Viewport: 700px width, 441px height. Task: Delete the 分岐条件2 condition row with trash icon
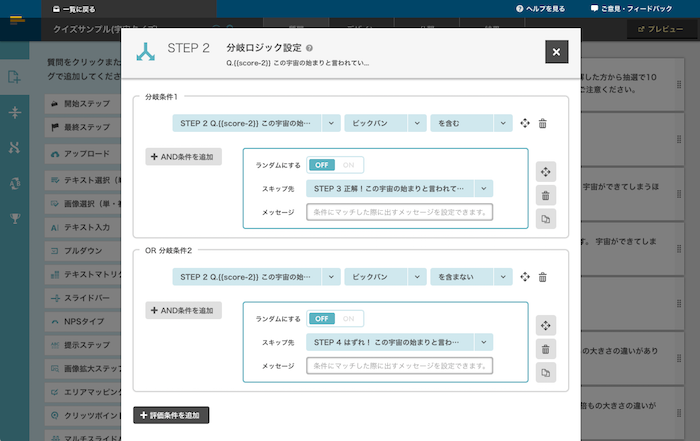pyautogui.click(x=543, y=277)
